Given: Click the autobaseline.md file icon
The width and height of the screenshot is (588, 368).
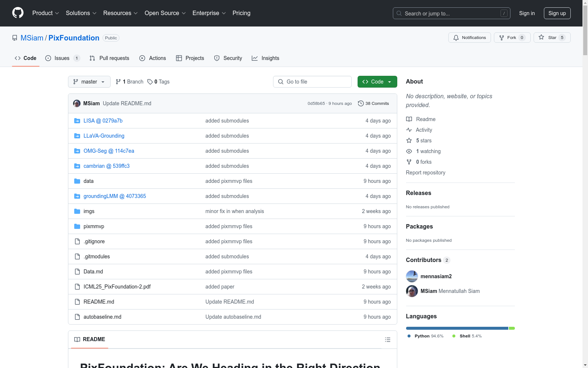Looking at the screenshot, I should pyautogui.click(x=77, y=317).
